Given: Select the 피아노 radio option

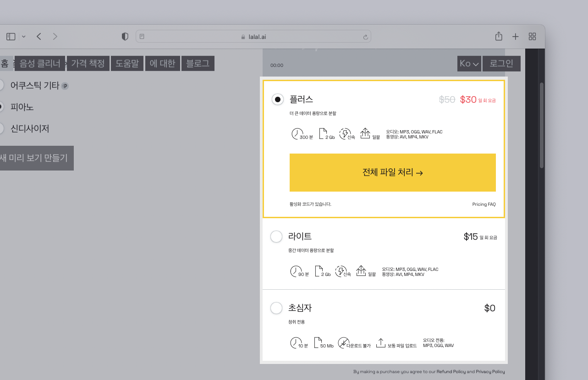Looking at the screenshot, I should click(1, 107).
